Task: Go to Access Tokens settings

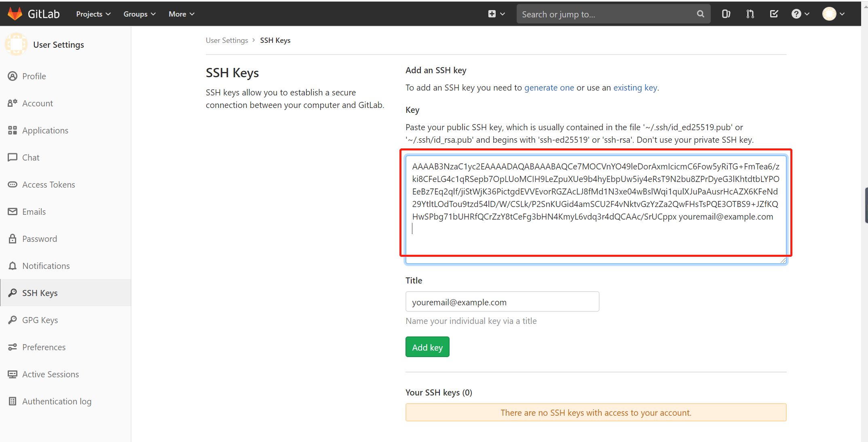Action: [49, 185]
